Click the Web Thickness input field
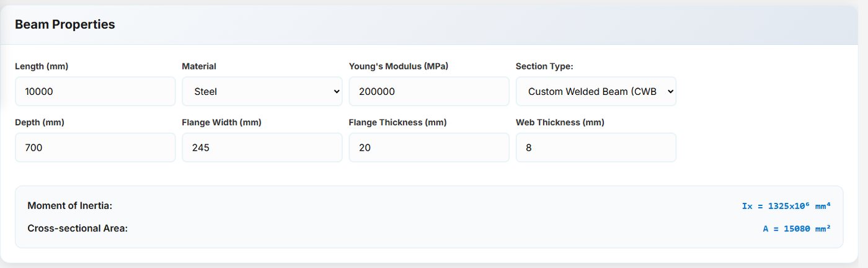868x268 pixels. pyautogui.click(x=596, y=148)
